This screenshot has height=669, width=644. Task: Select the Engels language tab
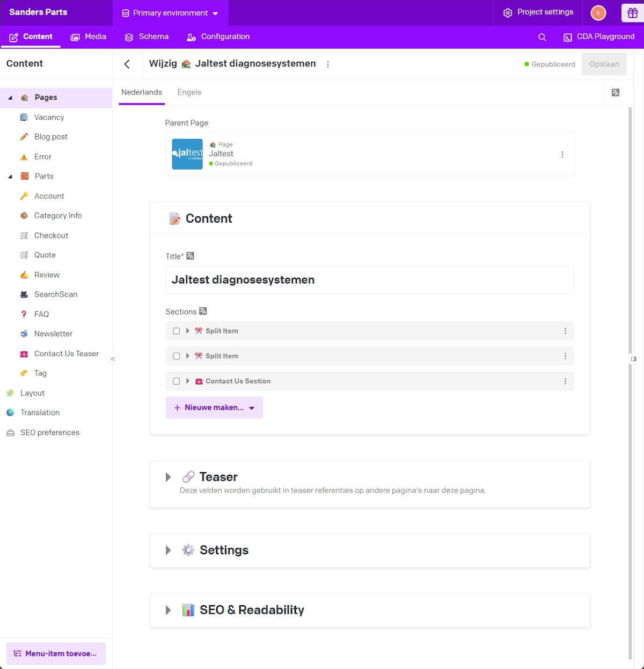(189, 92)
